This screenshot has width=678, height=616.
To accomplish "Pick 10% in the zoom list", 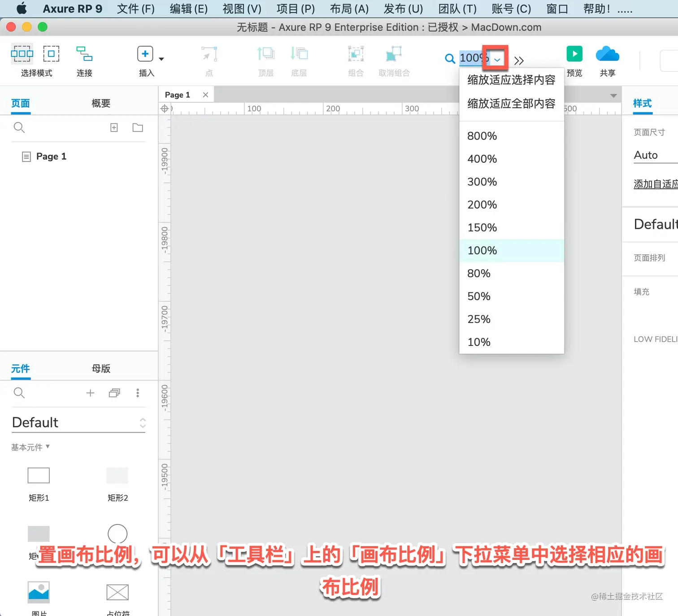I will [x=512, y=342].
